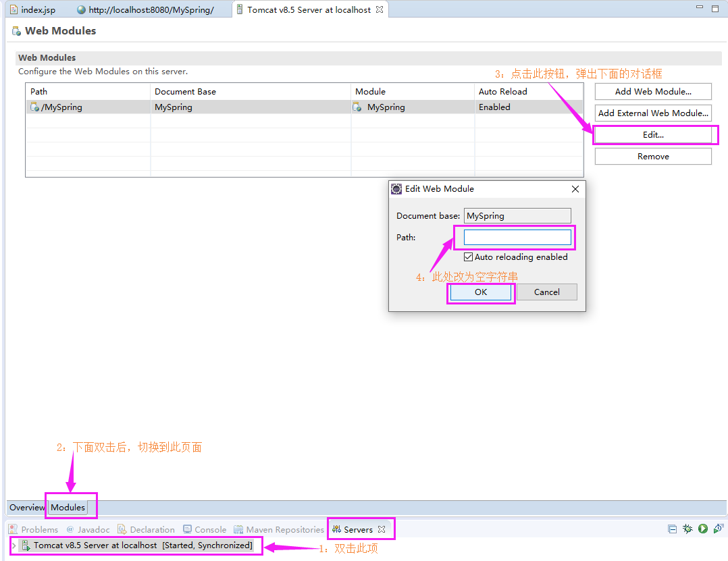Click MySpring in Document Base column
Viewport: 728px width, 561px height.
(173, 107)
